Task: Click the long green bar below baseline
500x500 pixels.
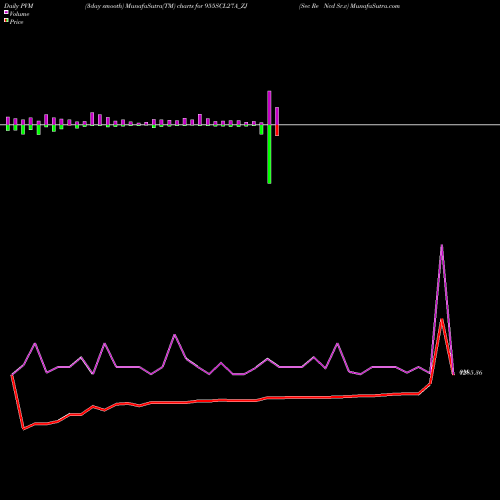Action: coord(269,154)
